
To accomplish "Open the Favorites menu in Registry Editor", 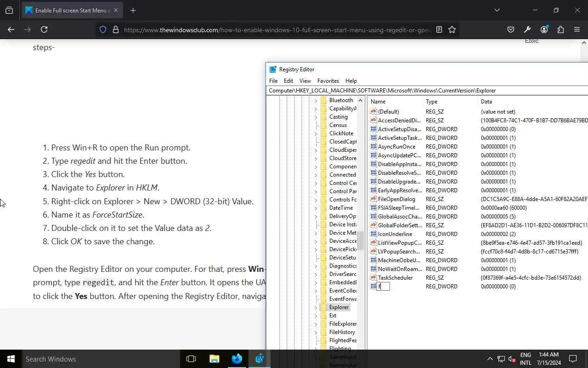I will pyautogui.click(x=328, y=80).
